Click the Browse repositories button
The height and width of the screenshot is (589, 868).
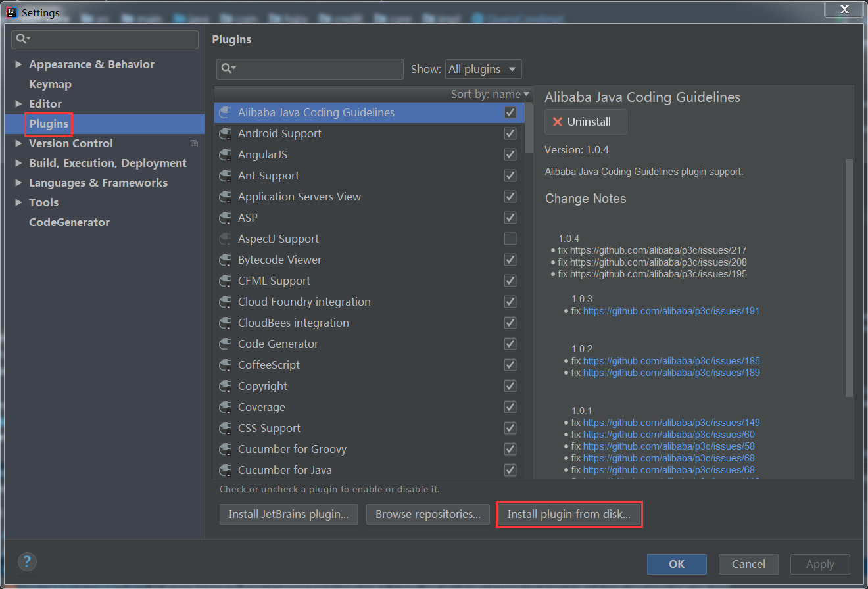427,514
